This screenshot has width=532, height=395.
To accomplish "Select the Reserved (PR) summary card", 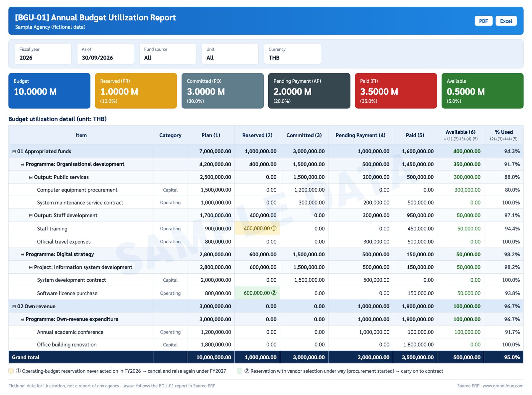I will tap(136, 91).
